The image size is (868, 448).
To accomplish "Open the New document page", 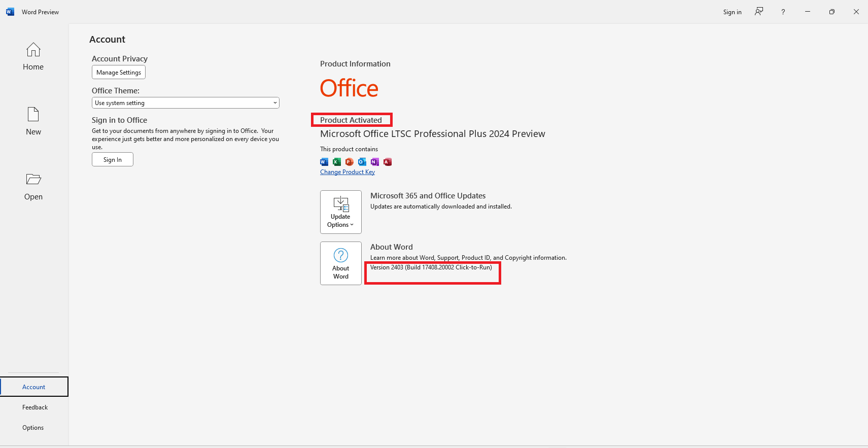I will tap(33, 121).
